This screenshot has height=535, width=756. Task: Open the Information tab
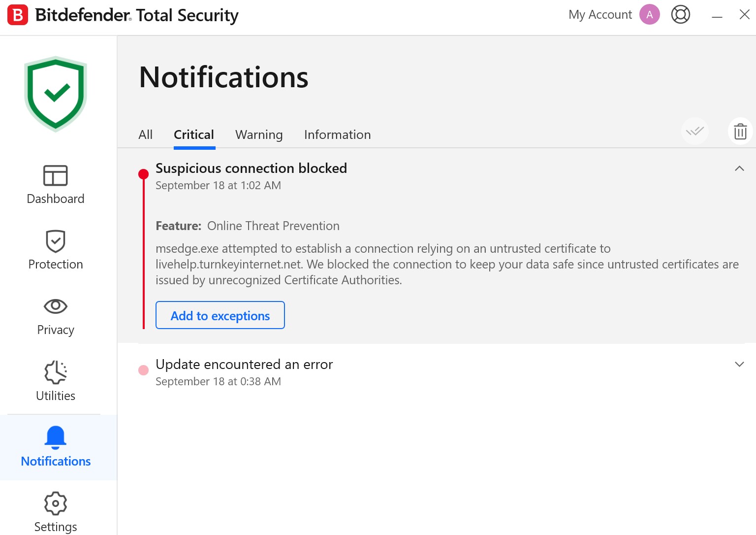pyautogui.click(x=337, y=134)
